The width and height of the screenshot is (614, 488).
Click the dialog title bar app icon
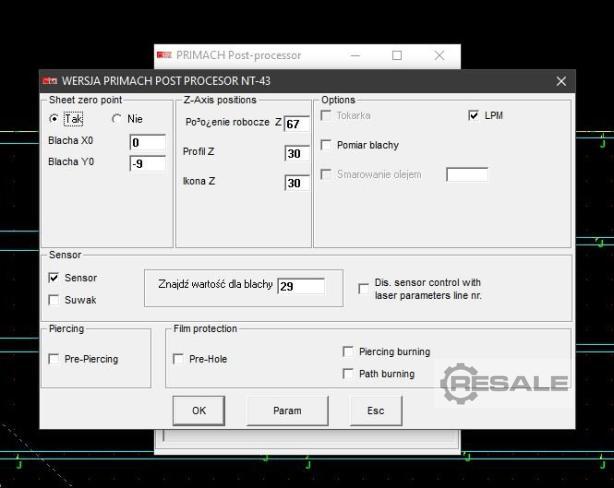pos(50,81)
